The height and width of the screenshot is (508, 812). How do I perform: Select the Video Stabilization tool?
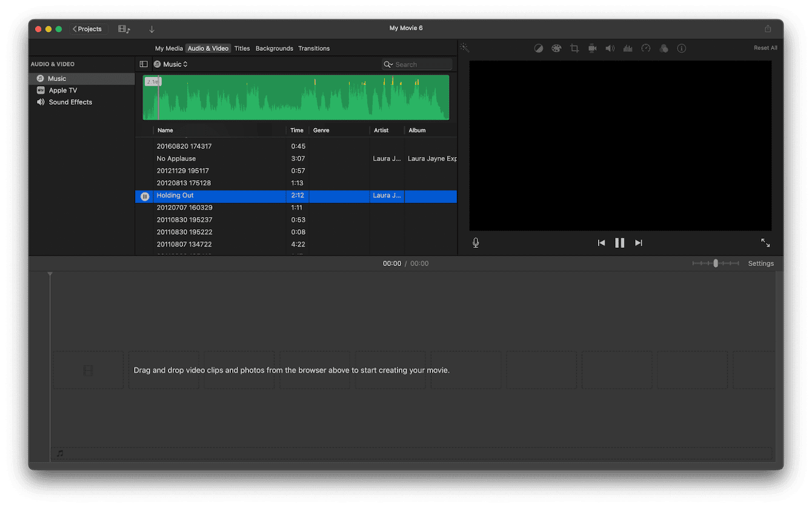pos(592,48)
